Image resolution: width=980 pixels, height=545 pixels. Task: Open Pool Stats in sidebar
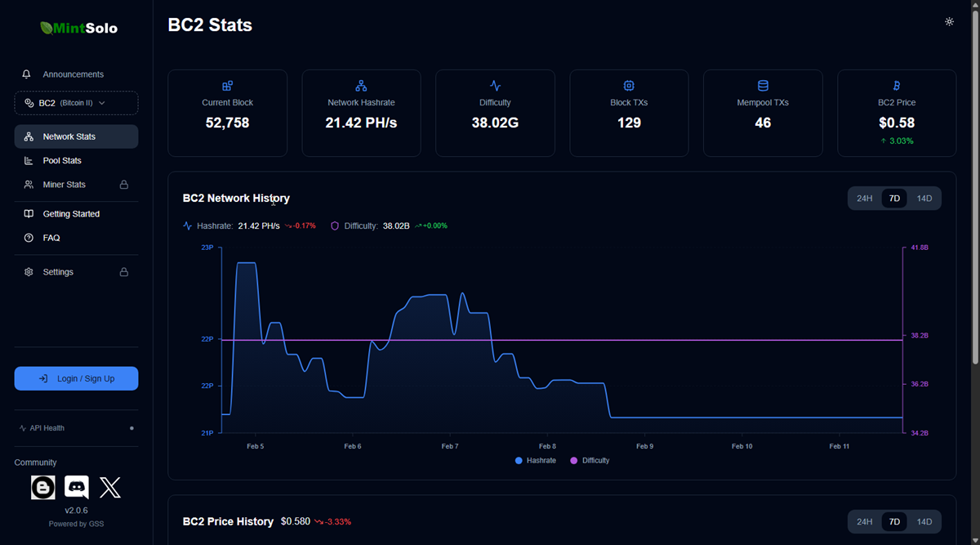click(x=62, y=161)
